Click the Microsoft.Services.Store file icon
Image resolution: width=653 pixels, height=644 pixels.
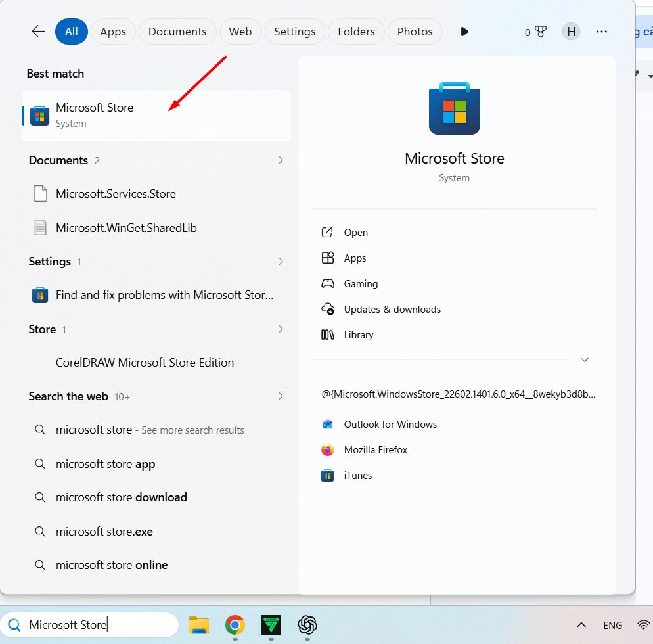(x=40, y=194)
